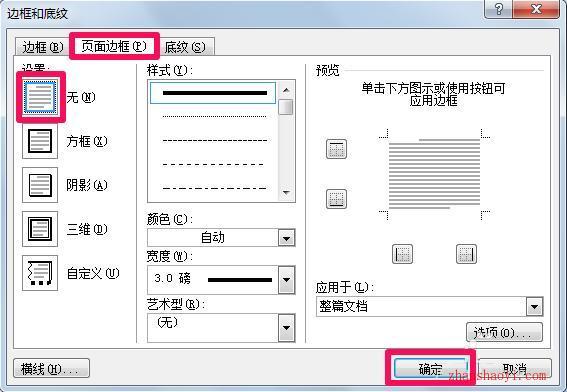Click the 确定 OK button
The width and height of the screenshot is (567, 392).
pyautogui.click(x=430, y=368)
